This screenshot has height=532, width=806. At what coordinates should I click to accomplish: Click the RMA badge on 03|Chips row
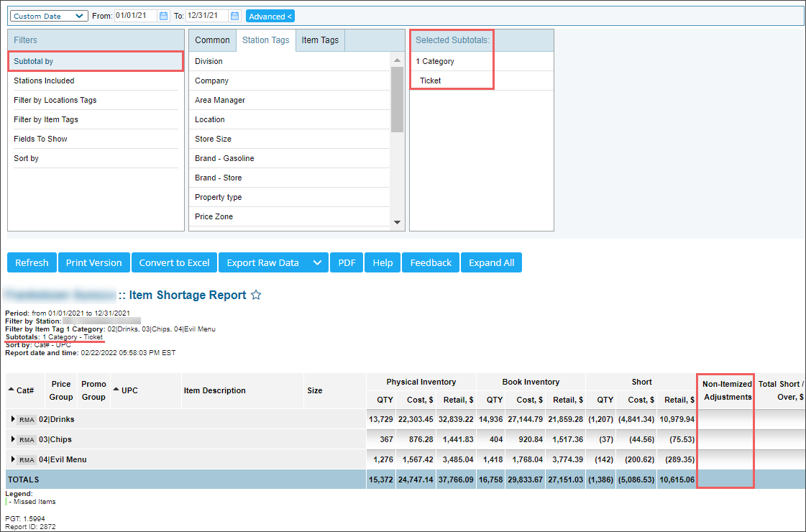[x=27, y=440]
